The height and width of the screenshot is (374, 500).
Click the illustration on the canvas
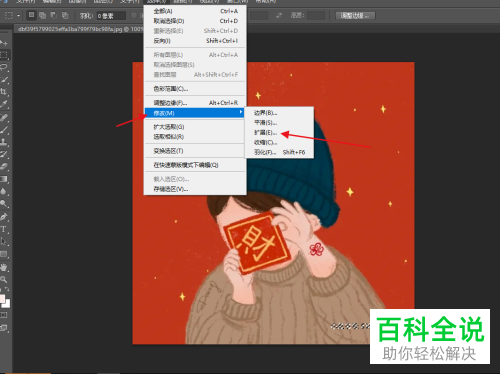(273, 203)
